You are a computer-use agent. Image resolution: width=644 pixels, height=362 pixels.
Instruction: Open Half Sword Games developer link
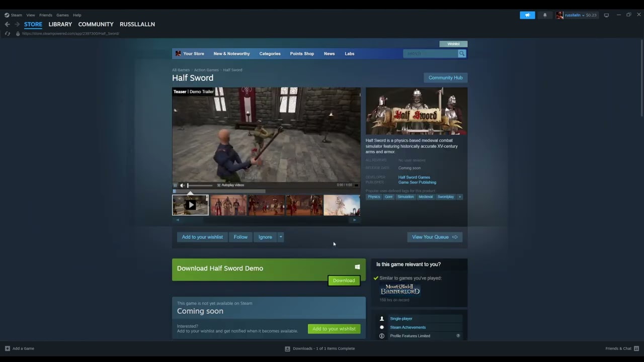(x=414, y=177)
